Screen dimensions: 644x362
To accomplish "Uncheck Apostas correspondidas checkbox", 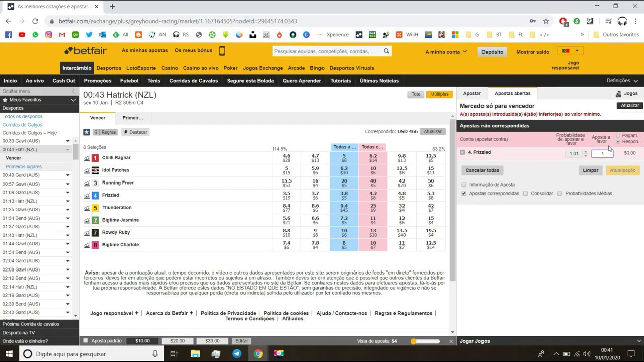I will pos(464,193).
